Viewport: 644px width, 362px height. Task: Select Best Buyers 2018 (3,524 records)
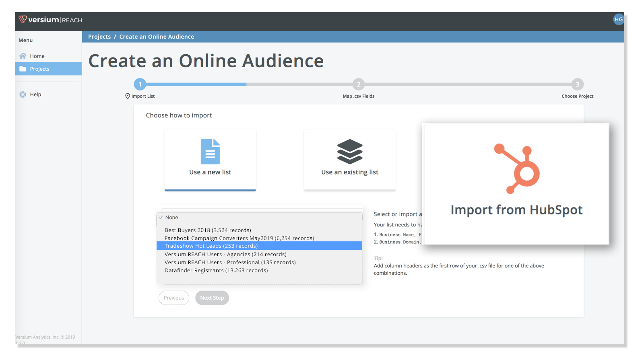click(x=259, y=230)
